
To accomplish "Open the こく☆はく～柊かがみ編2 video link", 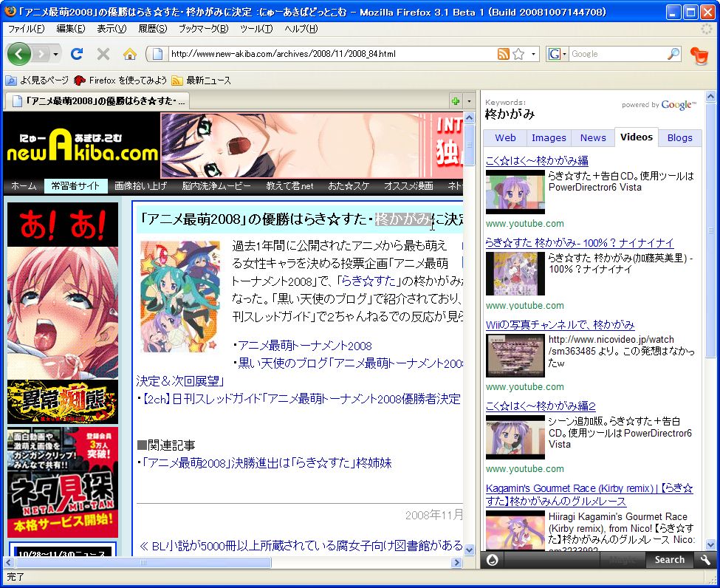I will click(541, 406).
